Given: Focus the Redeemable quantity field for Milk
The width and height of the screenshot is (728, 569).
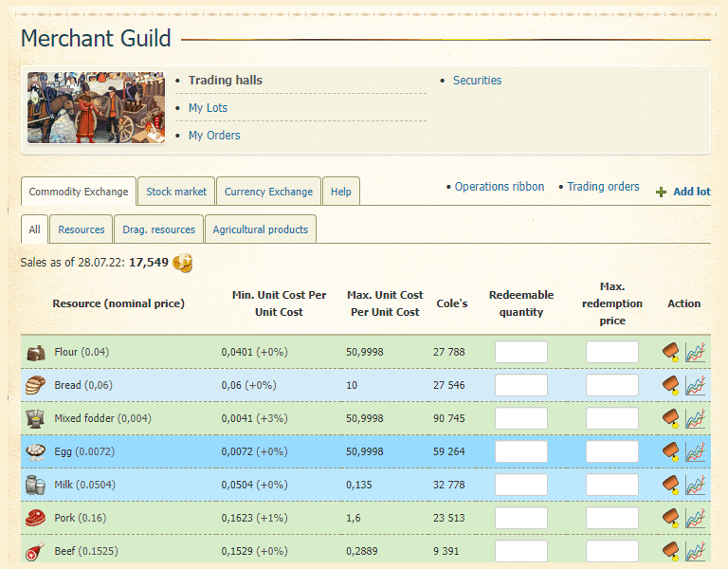Looking at the screenshot, I should coord(521,485).
